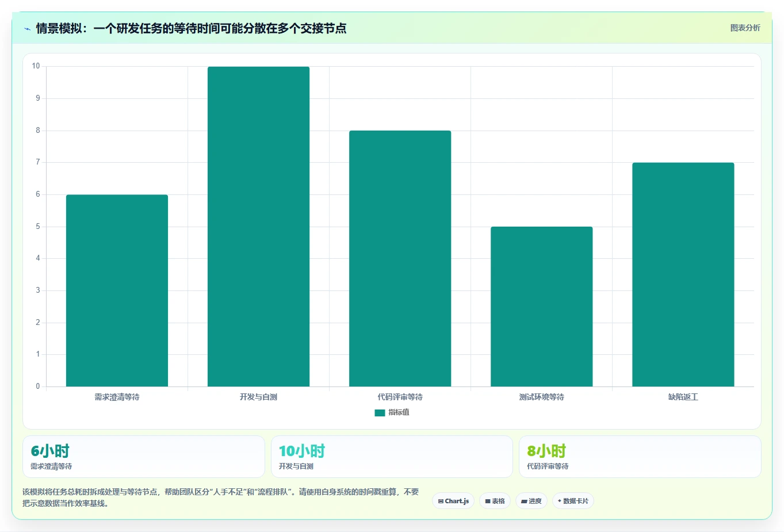Click the 10小时 stat value

[302, 451]
